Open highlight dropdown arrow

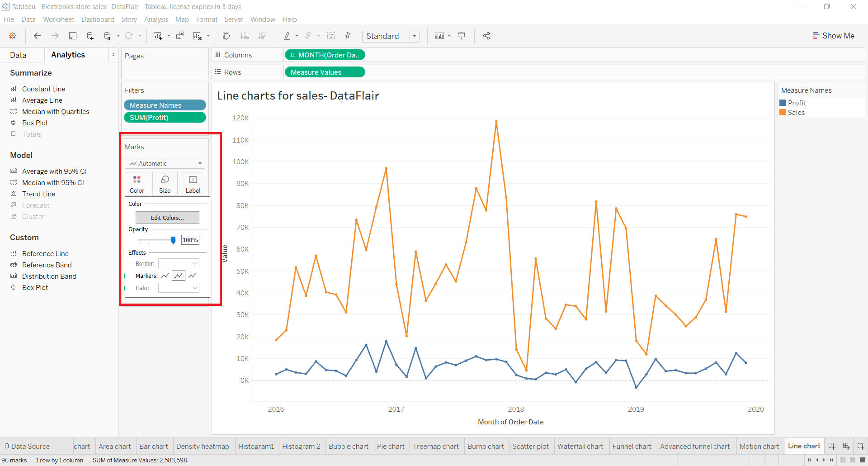tap(297, 36)
